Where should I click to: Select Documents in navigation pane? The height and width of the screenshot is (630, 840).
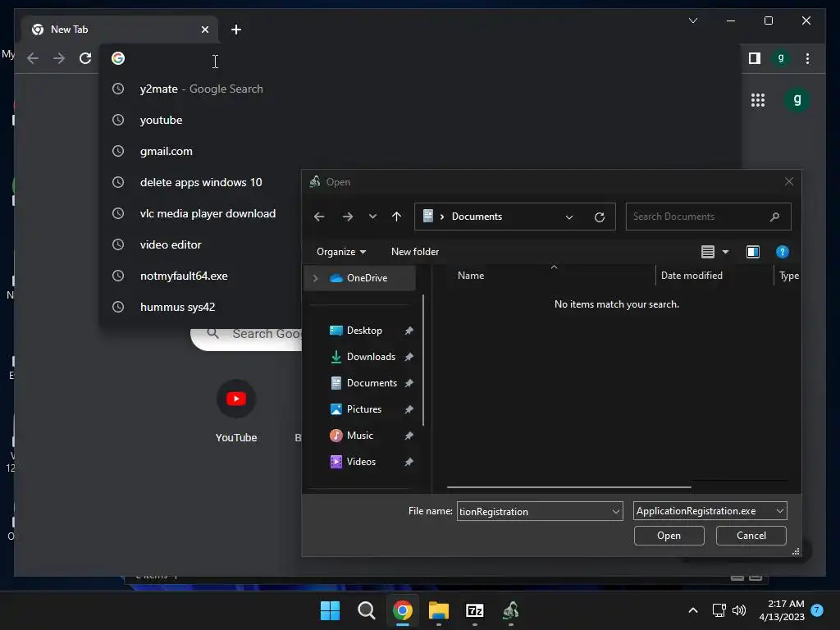click(372, 383)
